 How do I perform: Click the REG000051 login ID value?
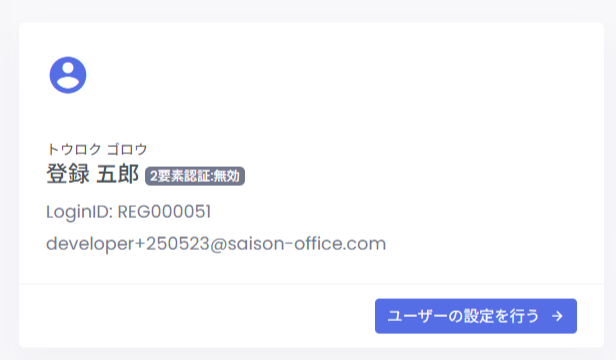(164, 212)
